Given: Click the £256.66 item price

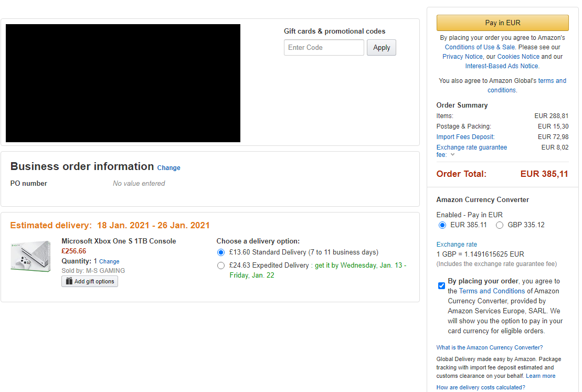Looking at the screenshot, I should click(74, 251).
